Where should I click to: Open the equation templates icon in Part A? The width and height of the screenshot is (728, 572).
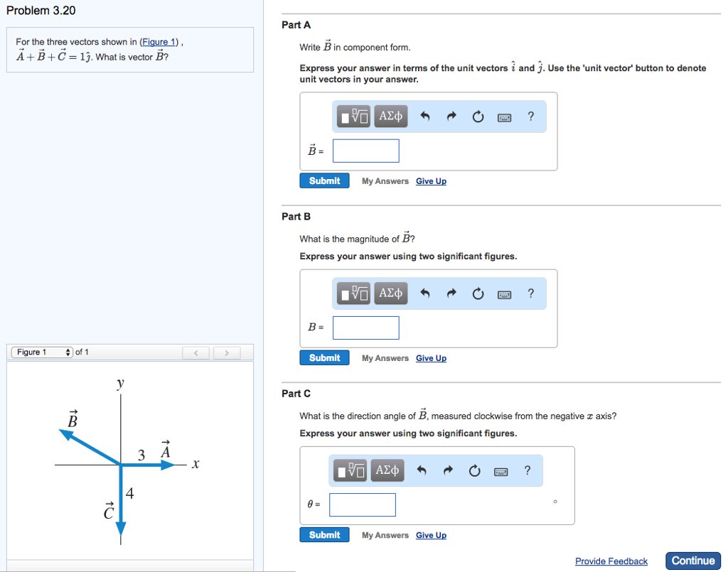click(x=353, y=116)
